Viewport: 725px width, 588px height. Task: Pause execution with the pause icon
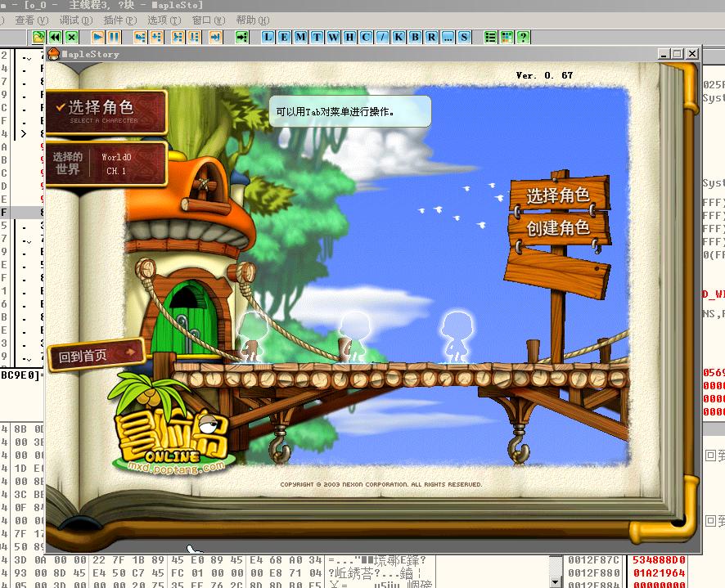tap(115, 37)
